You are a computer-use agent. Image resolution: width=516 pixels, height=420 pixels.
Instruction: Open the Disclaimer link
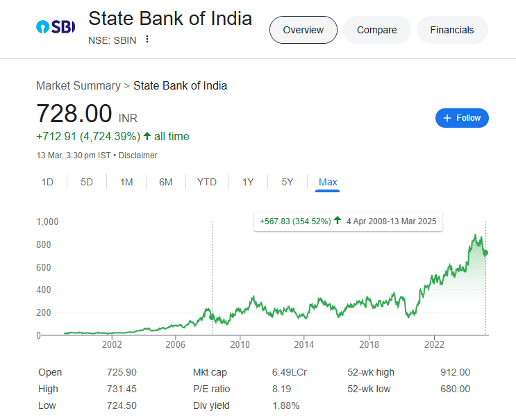pos(139,156)
